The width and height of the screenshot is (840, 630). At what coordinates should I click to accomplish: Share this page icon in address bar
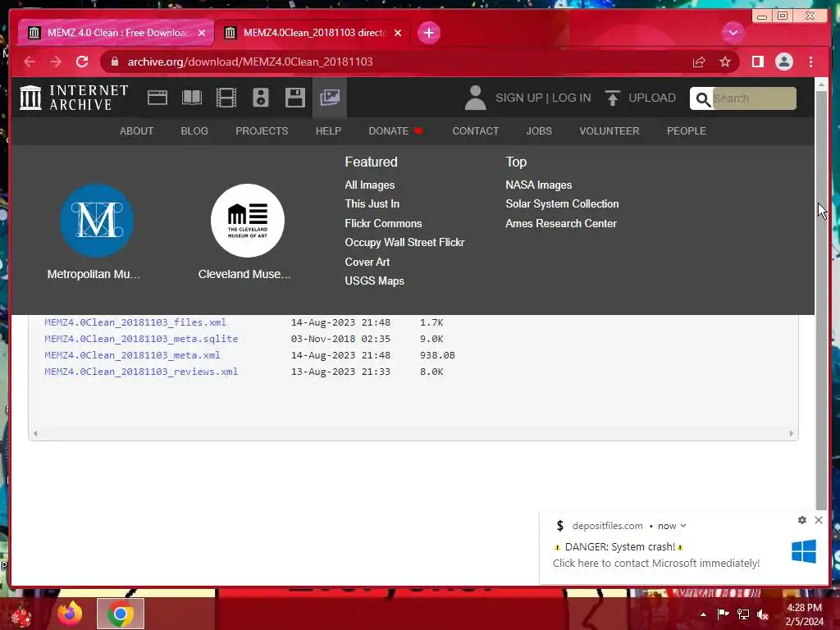[x=699, y=62]
